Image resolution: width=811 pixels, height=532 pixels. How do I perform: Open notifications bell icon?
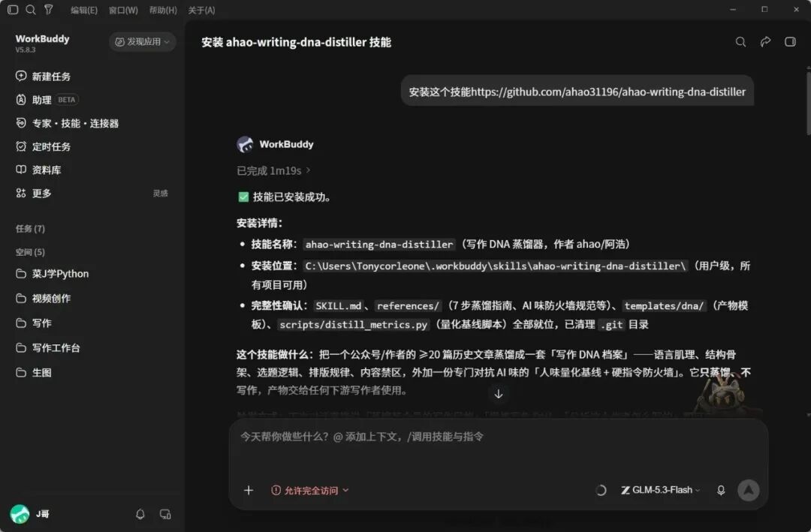click(140, 514)
